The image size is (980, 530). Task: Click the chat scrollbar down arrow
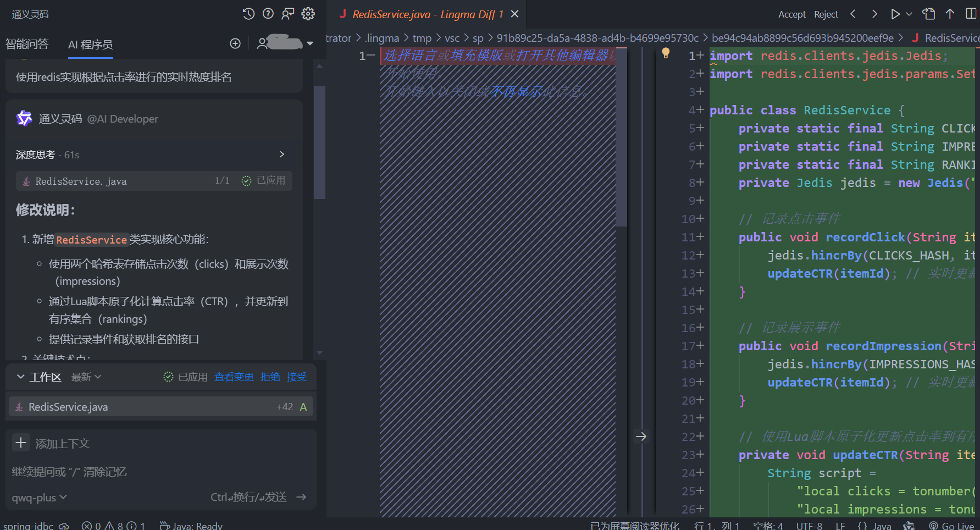coord(319,353)
